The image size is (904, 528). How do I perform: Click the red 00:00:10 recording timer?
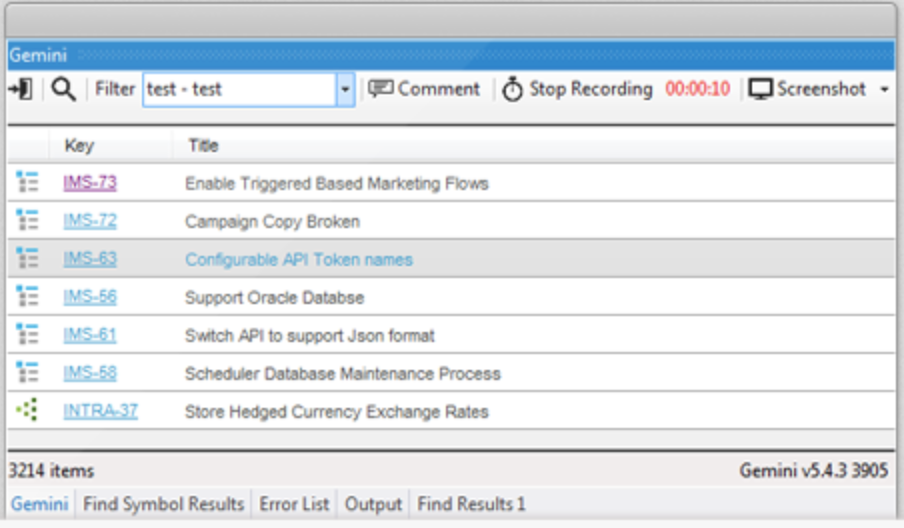[x=698, y=89]
